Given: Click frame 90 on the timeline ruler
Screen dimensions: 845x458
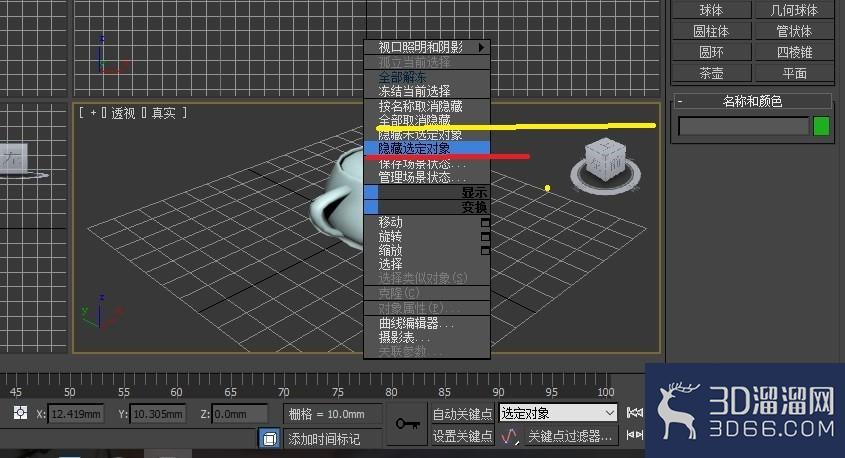Looking at the screenshot, I should [498, 392].
